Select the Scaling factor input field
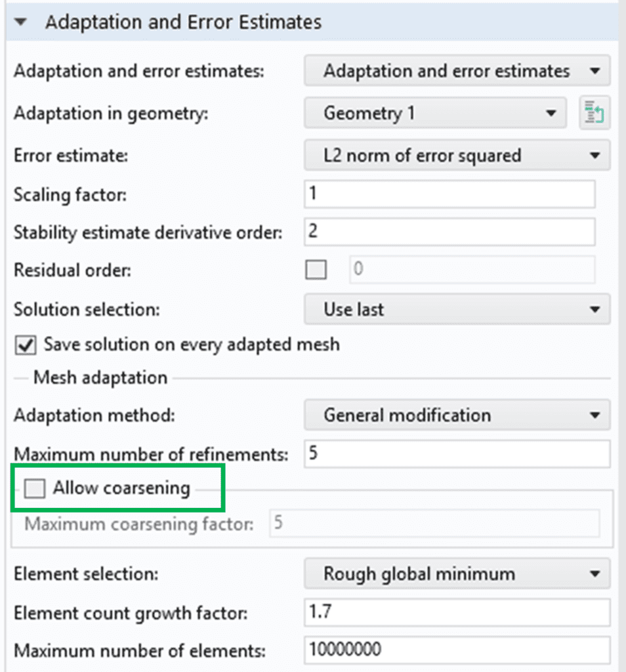The height and width of the screenshot is (672, 626). pyautogui.click(x=449, y=194)
